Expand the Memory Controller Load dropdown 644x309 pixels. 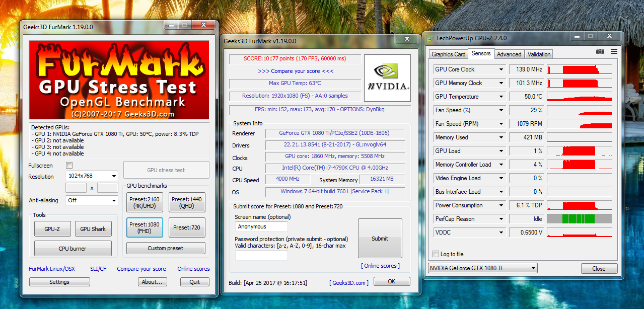tap(501, 165)
